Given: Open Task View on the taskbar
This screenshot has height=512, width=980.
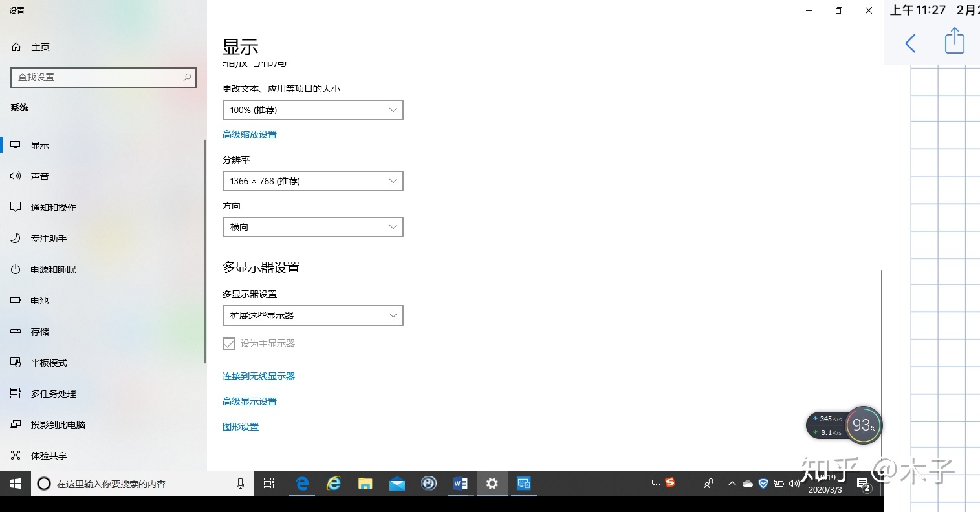Looking at the screenshot, I should pyautogui.click(x=269, y=484).
